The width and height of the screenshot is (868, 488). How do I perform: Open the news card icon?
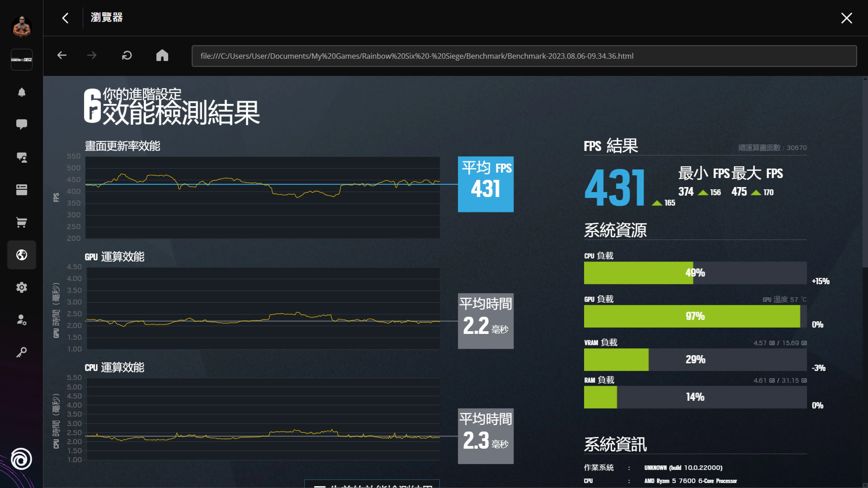pos(21,190)
